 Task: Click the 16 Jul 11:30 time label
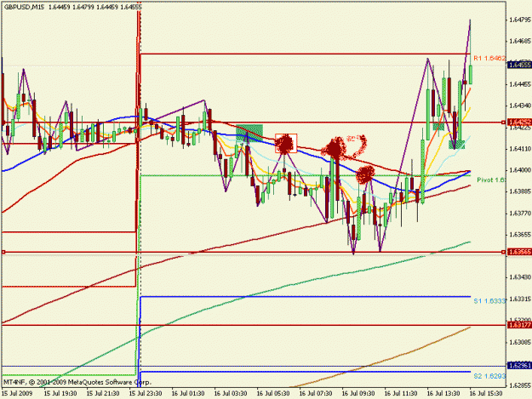[x=401, y=394]
